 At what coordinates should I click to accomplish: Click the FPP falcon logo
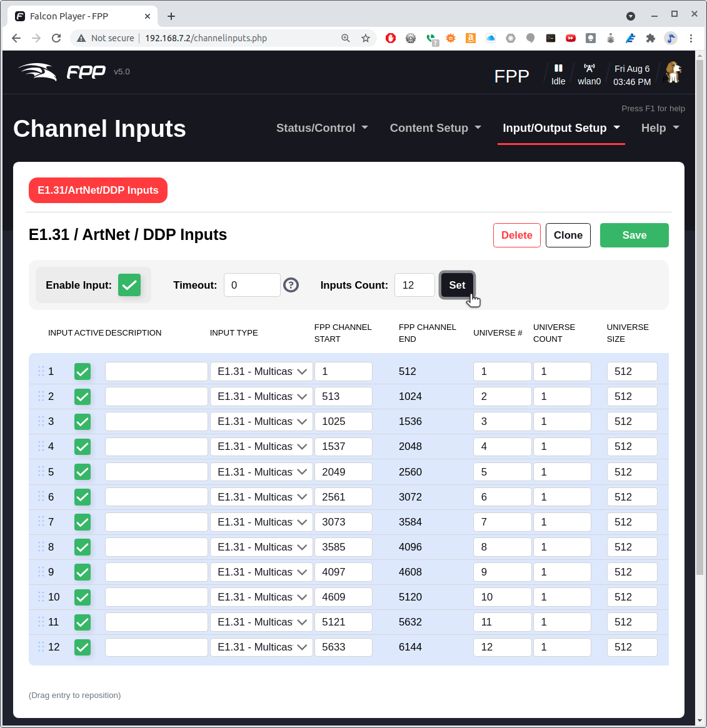click(x=63, y=72)
